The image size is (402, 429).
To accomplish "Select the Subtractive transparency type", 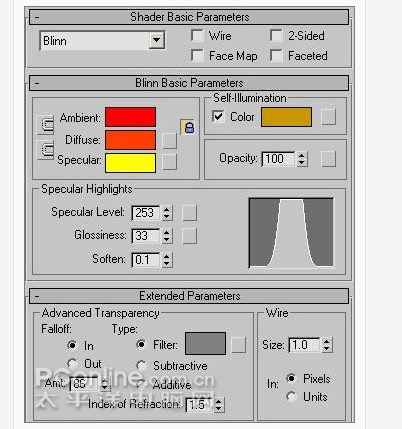I will point(141,365).
